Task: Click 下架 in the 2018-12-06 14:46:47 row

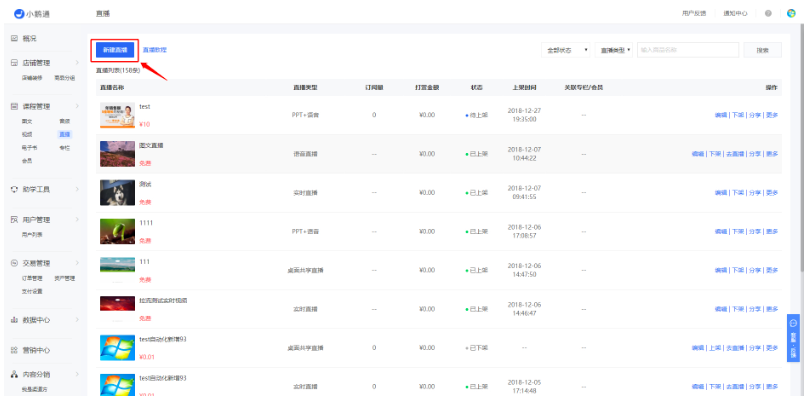Action: [737, 309]
